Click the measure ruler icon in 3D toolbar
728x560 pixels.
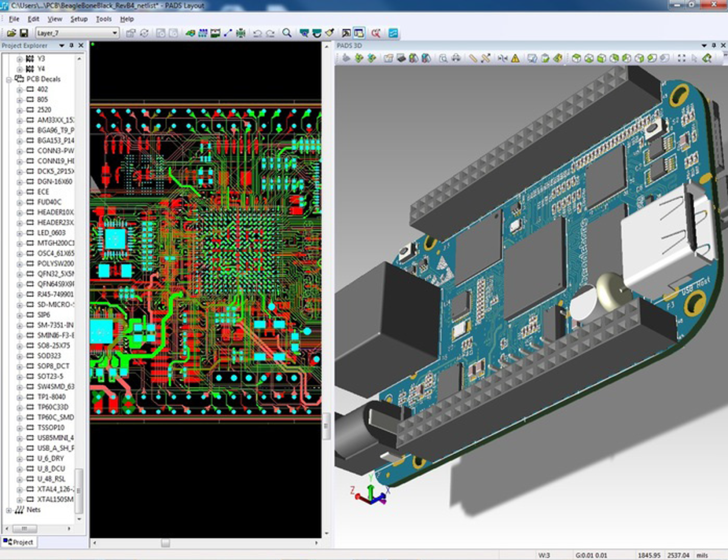(x=473, y=58)
